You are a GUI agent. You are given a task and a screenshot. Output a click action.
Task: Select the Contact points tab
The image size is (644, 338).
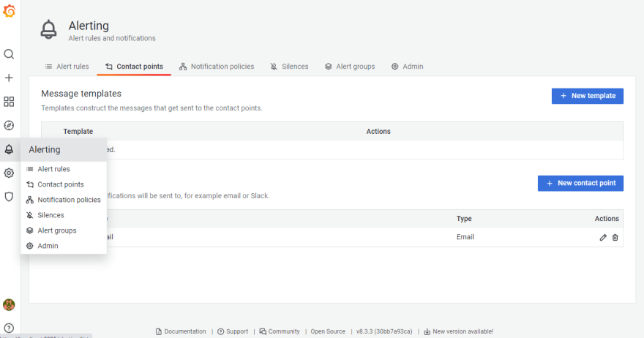coord(134,67)
